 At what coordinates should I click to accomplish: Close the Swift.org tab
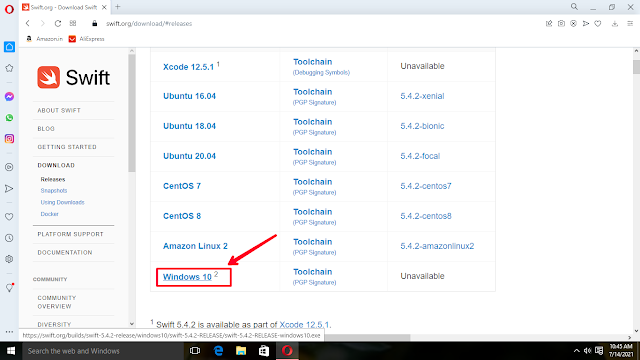104,7
